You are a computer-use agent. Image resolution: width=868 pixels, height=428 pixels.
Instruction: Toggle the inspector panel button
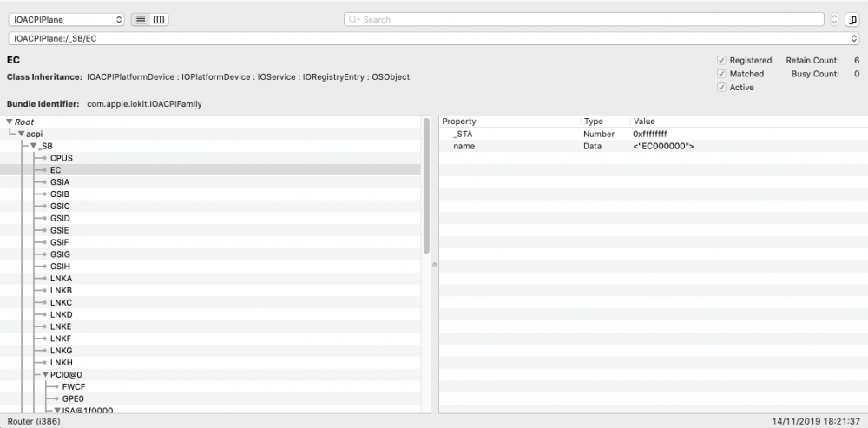click(x=852, y=19)
